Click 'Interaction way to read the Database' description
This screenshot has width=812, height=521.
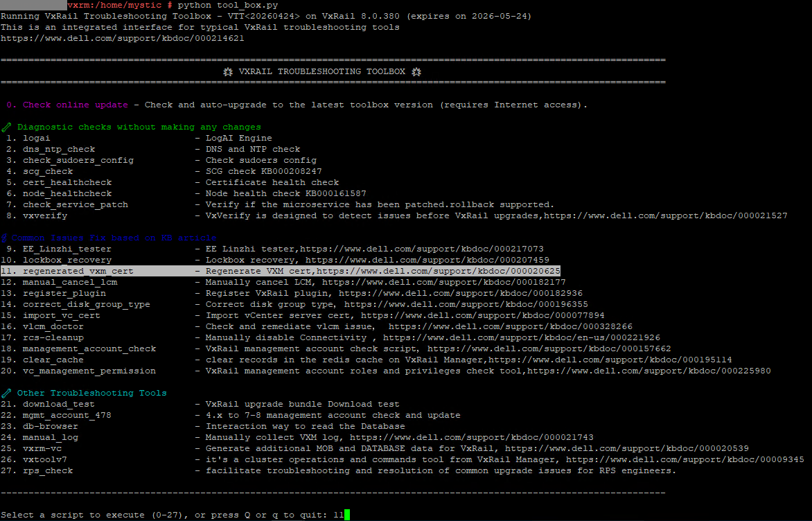click(305, 426)
